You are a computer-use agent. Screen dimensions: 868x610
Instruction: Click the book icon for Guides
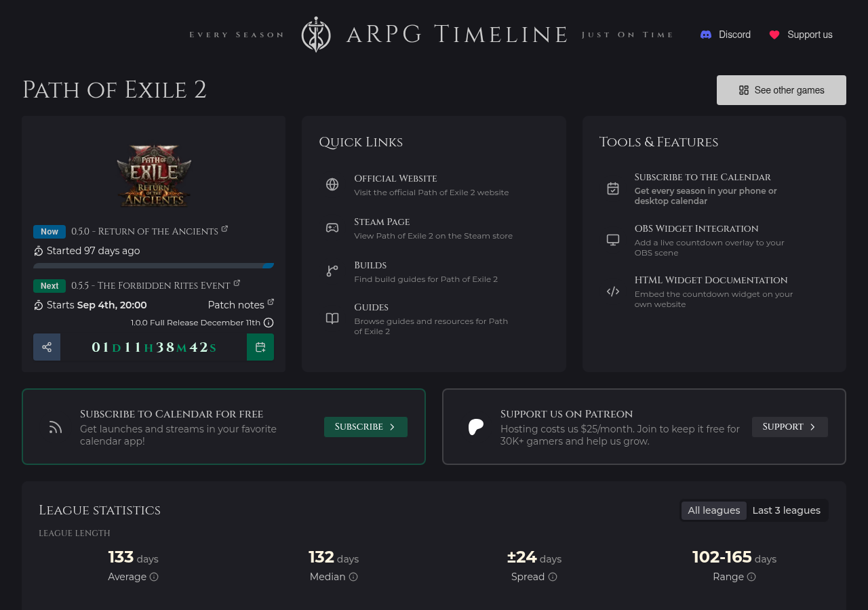(332, 319)
